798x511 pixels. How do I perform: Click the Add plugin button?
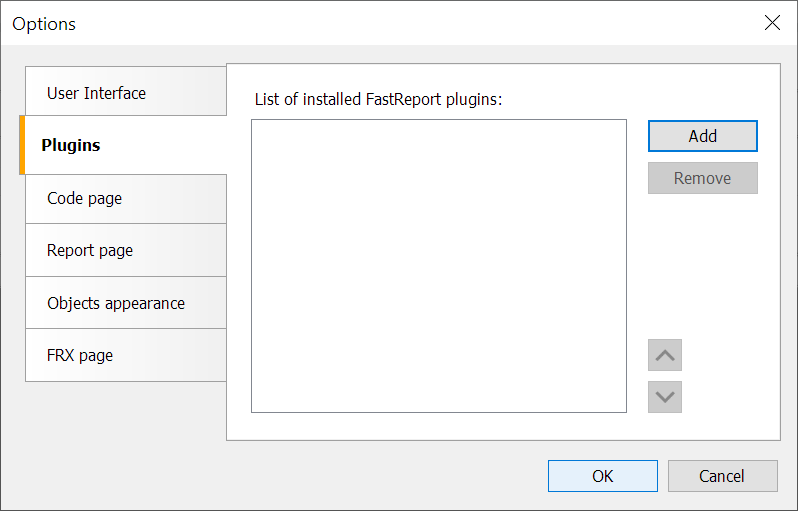click(702, 136)
